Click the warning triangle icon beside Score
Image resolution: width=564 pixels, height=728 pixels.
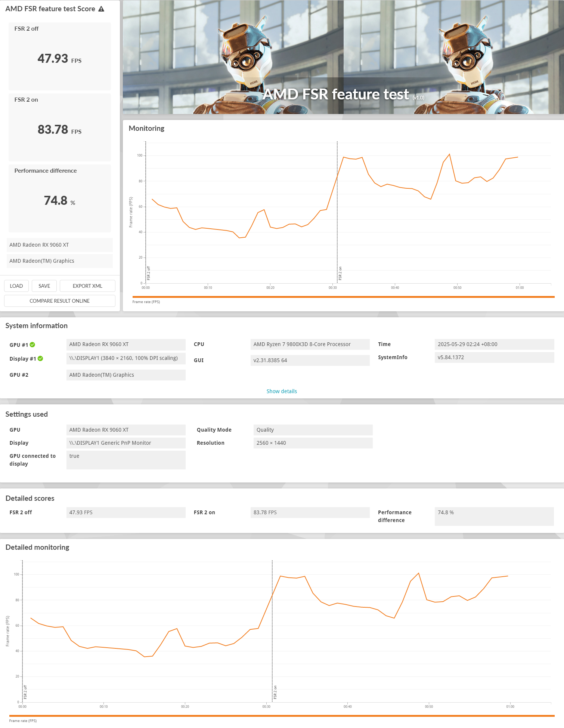[101, 9]
